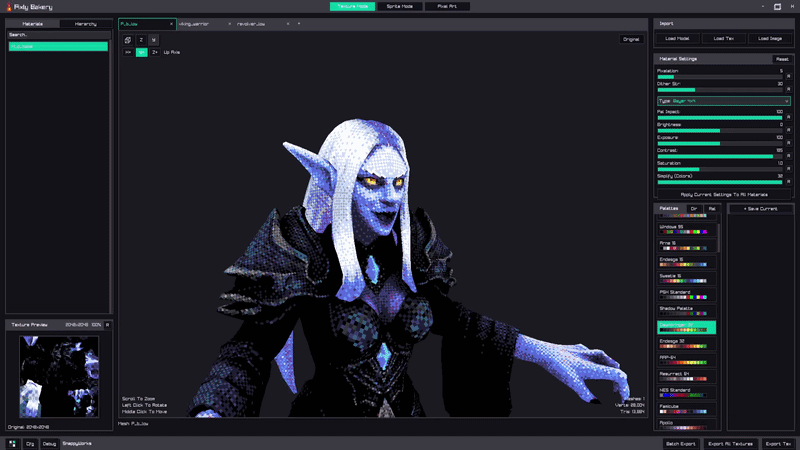Open the Dir tab beside Palettes
The image size is (800, 450).
click(x=693, y=209)
